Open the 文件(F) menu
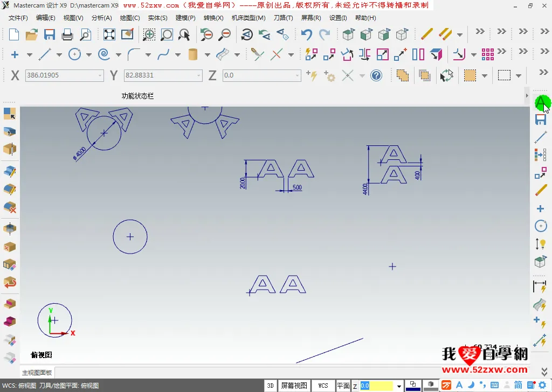The image size is (552, 392). [x=18, y=18]
